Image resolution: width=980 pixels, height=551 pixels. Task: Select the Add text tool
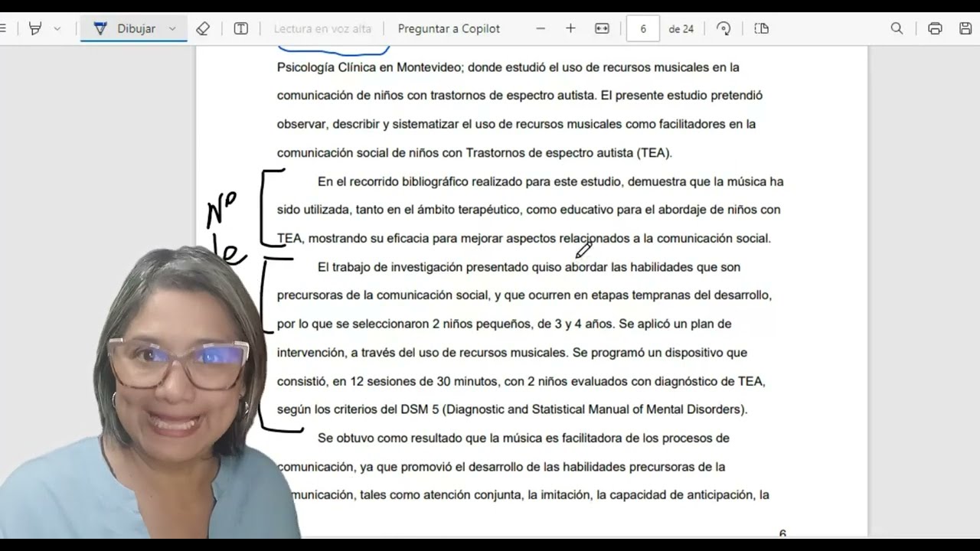[240, 28]
